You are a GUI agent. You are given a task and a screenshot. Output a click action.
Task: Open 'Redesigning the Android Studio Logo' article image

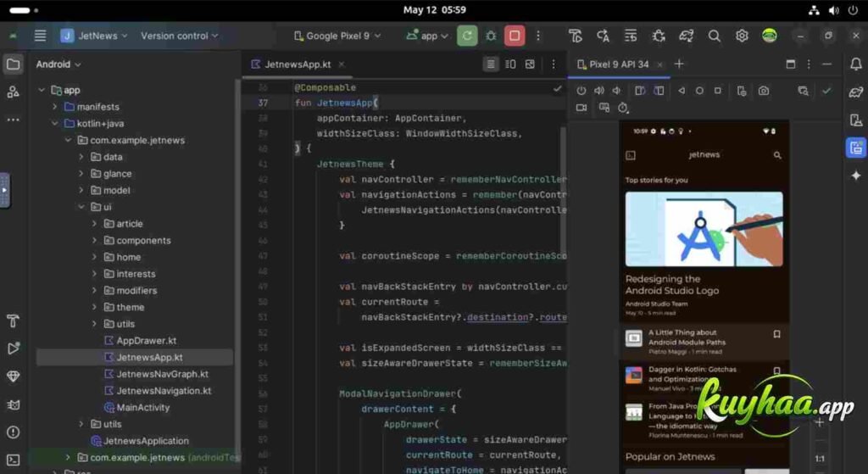click(704, 229)
